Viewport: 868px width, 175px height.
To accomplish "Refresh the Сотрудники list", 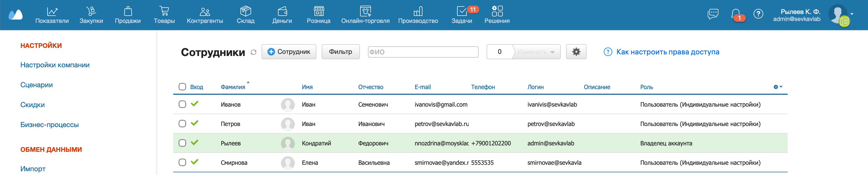I will click(x=254, y=52).
